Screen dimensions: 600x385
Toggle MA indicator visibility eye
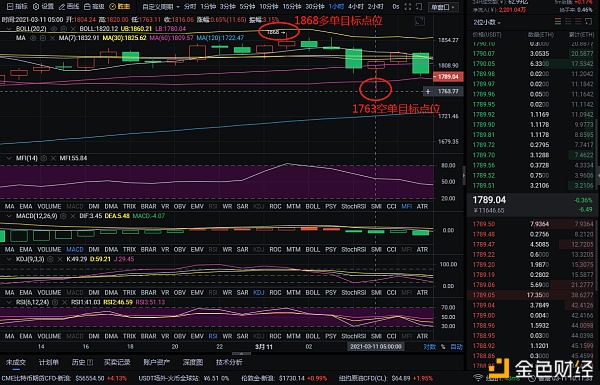(x=33, y=38)
